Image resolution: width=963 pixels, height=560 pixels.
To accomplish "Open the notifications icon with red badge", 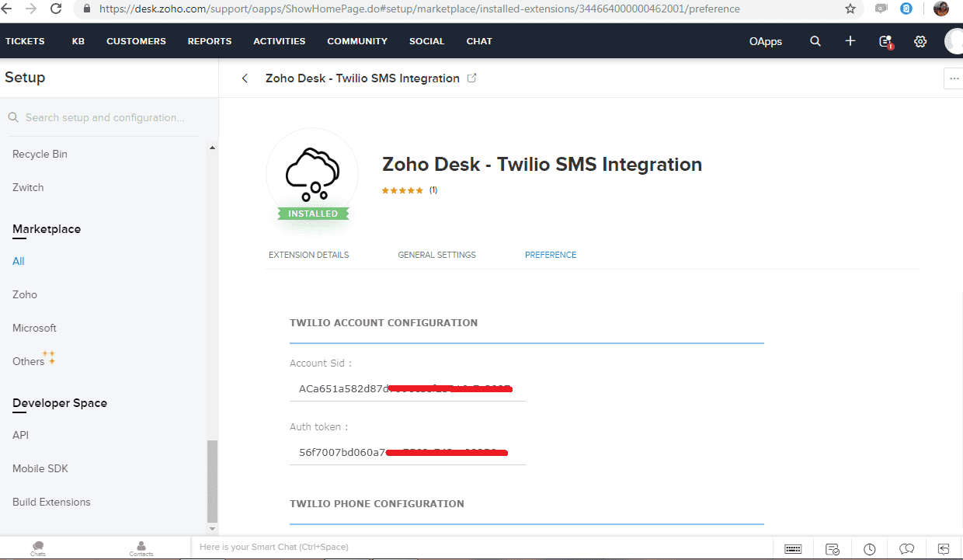I will click(885, 42).
